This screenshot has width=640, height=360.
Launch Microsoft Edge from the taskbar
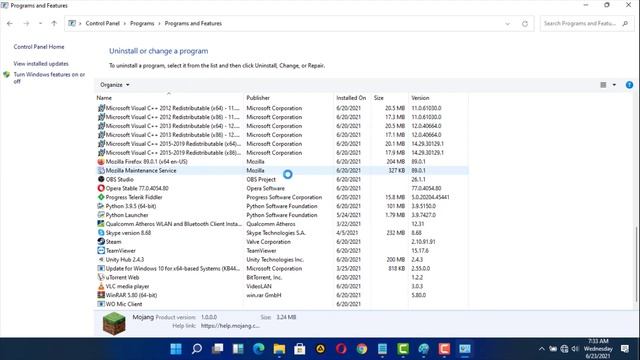(x=258, y=349)
